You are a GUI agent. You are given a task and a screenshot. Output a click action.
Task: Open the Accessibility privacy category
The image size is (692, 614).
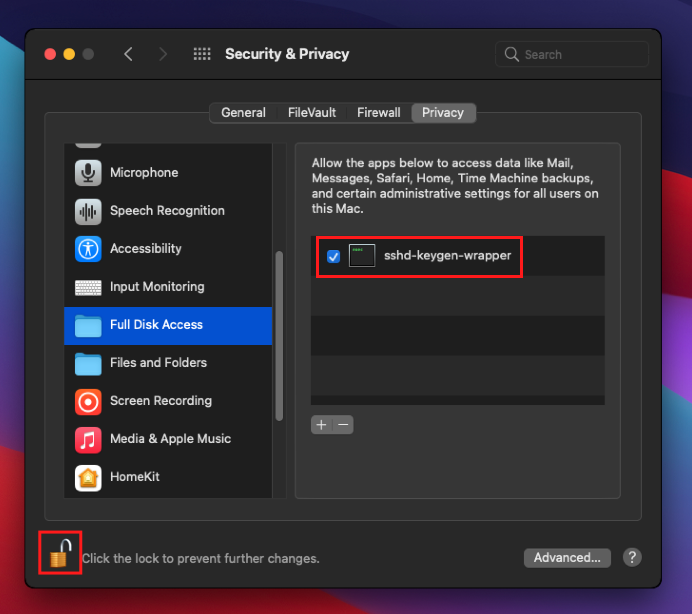[x=145, y=249]
